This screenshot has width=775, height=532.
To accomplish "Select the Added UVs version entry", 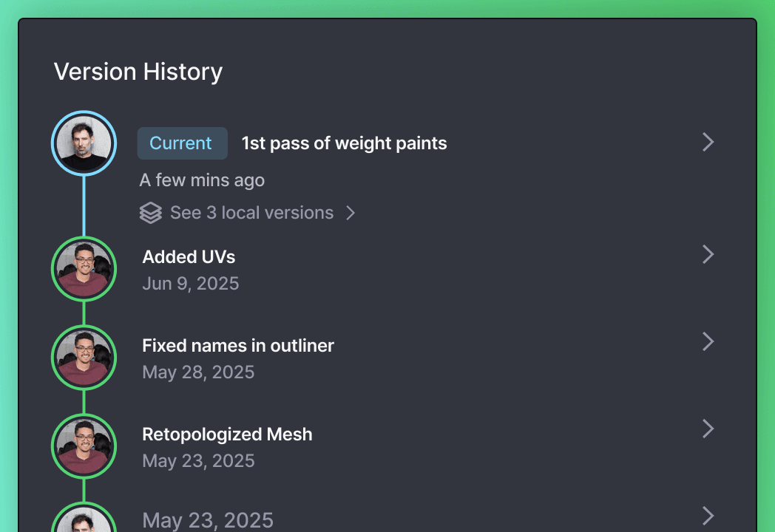I will pyautogui.click(x=189, y=256).
